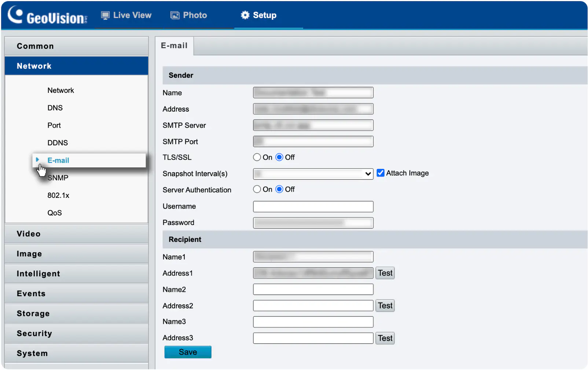Turn Server Authentication On
This screenshot has height=370, width=588.
pos(257,189)
